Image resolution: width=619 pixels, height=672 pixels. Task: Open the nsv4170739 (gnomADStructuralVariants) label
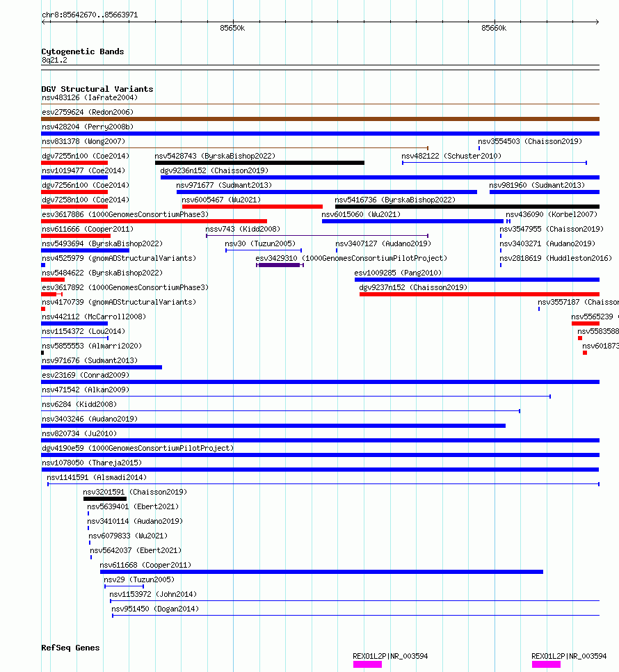tap(119, 302)
